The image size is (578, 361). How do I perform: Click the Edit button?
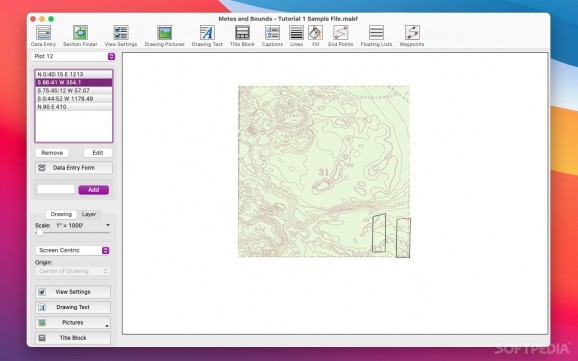(x=98, y=153)
